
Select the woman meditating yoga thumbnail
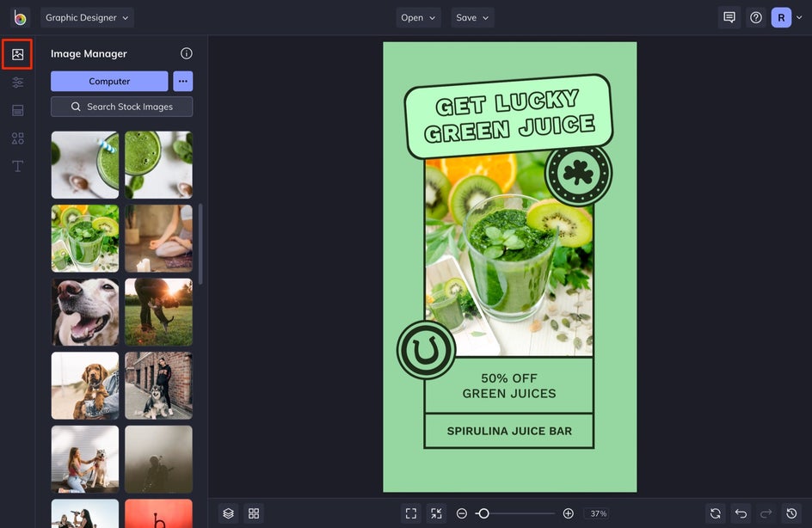click(x=158, y=238)
